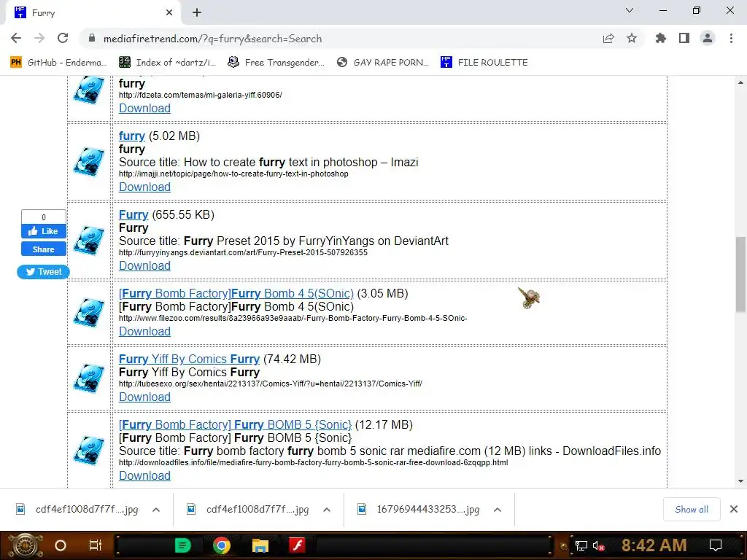Click the Twitter Tweet button
Image resolution: width=747 pixels, height=560 pixels.
[43, 272]
